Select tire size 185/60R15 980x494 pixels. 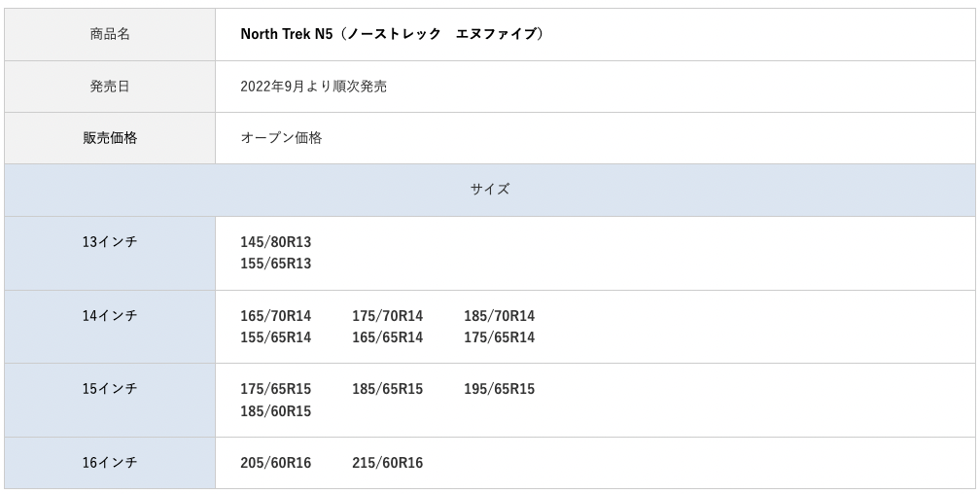coord(276,411)
